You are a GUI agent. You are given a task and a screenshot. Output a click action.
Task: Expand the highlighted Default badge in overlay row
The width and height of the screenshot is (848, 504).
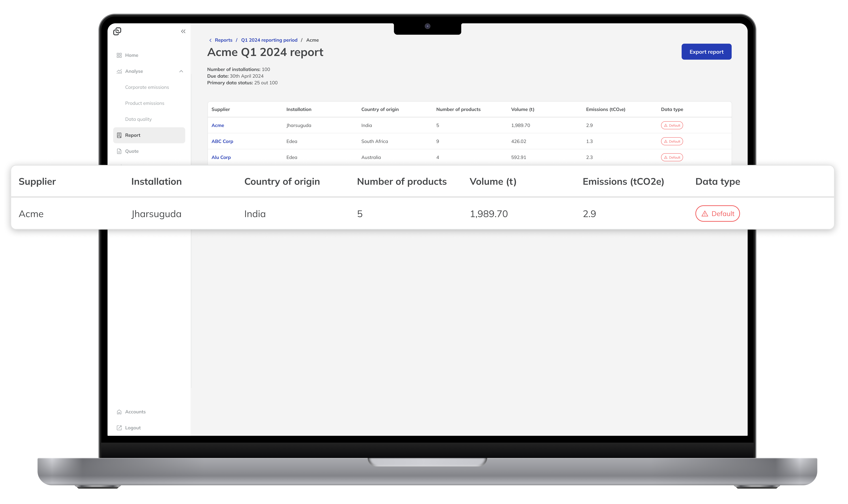click(x=717, y=214)
